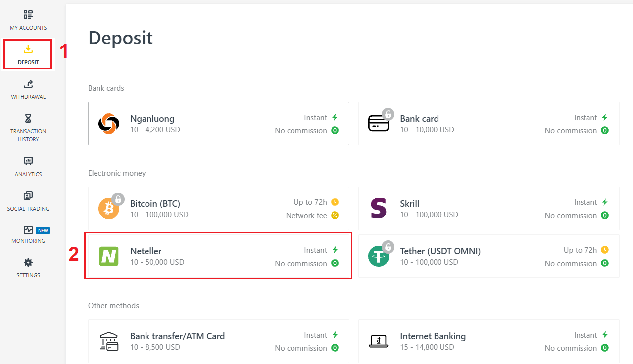Image resolution: width=633 pixels, height=364 pixels.
Task: Click the lock badge on Bitcoin
Action: 118,199
